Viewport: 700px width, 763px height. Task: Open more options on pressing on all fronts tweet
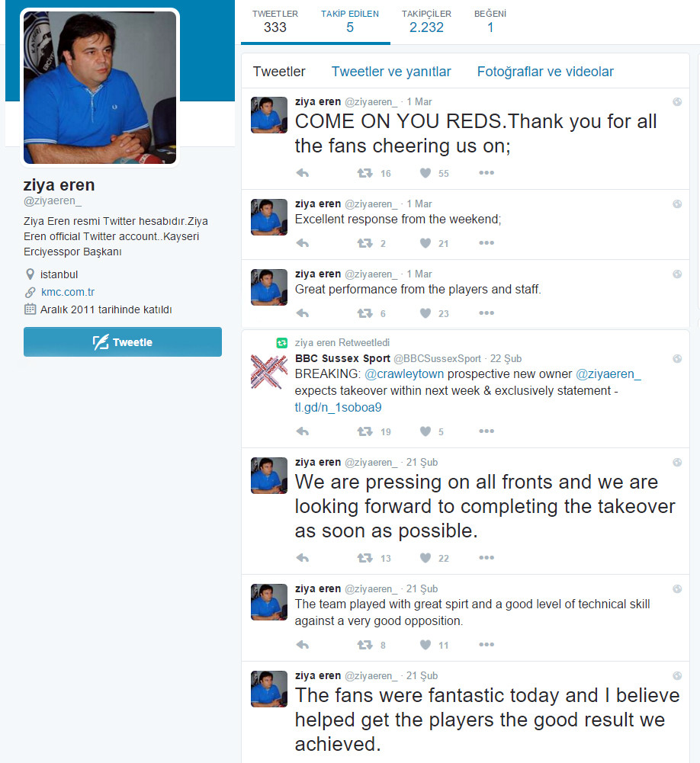(x=486, y=558)
